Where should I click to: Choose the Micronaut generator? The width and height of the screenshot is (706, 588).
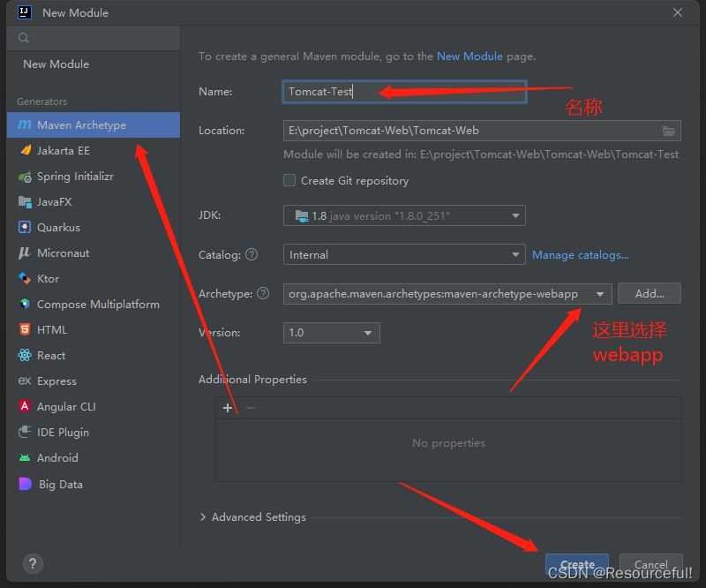point(94,253)
